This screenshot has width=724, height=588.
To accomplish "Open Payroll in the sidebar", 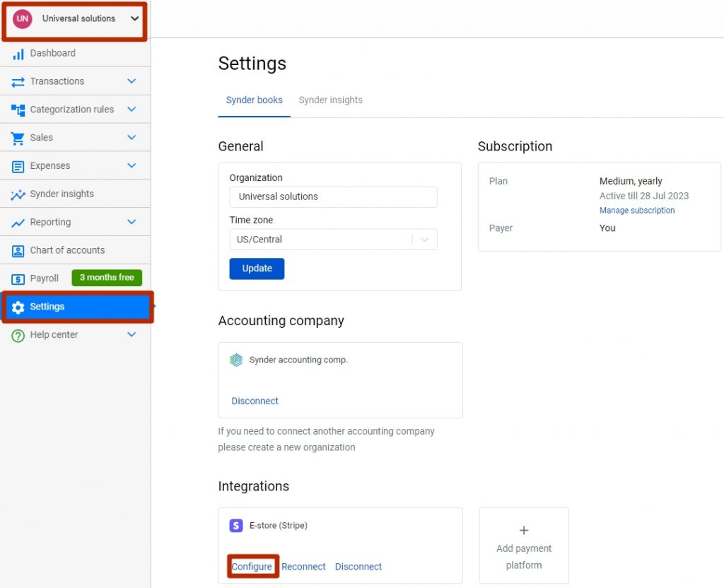I will (75, 278).
